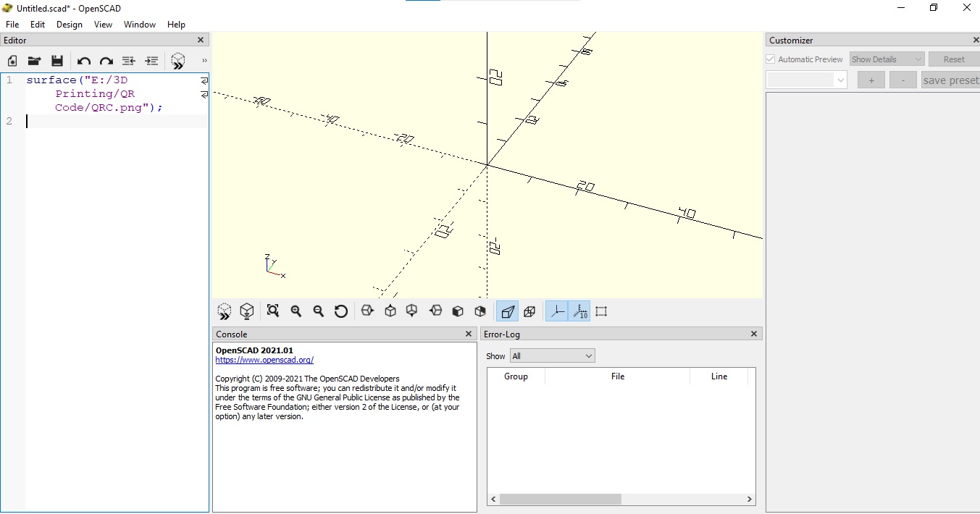Save the file with the floppy icon
980x514 pixels.
pyautogui.click(x=57, y=61)
